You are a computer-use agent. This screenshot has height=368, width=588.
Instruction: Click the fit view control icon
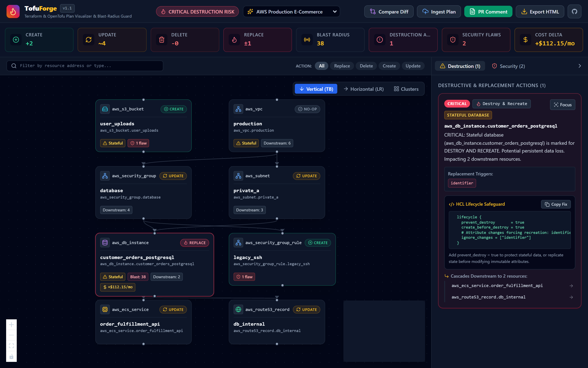[11, 346]
